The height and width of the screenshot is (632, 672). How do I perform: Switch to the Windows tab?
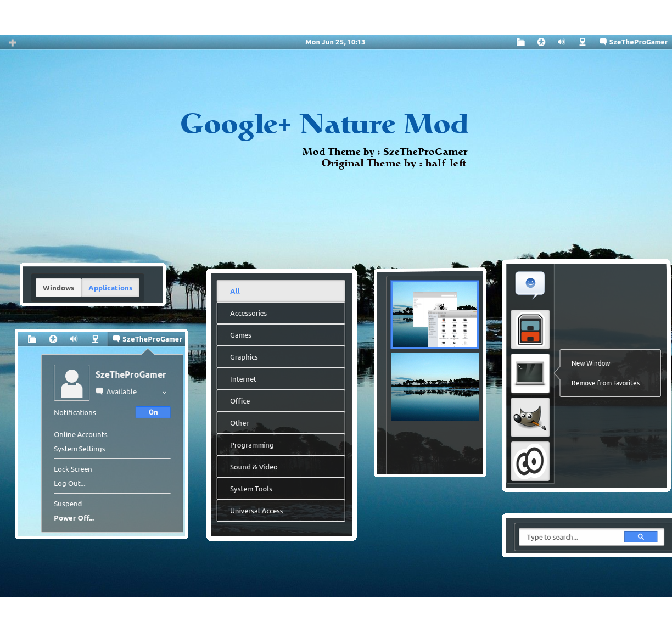(58, 288)
